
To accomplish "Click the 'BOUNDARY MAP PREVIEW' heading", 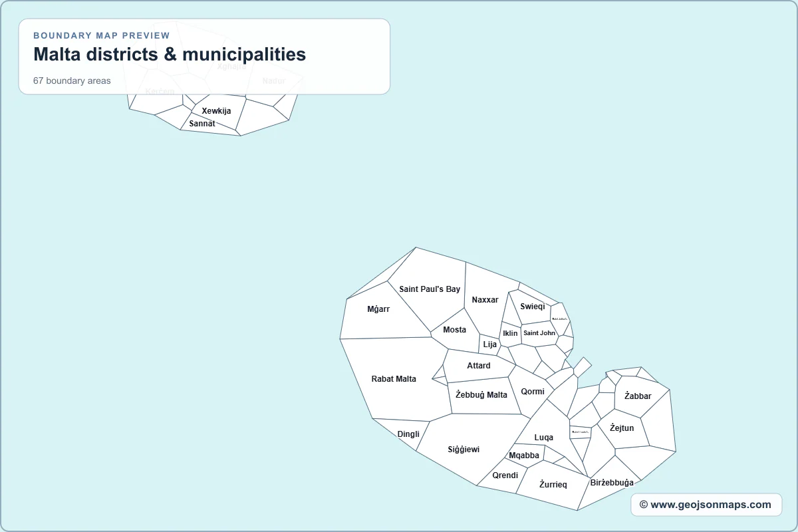I will 101,35.
